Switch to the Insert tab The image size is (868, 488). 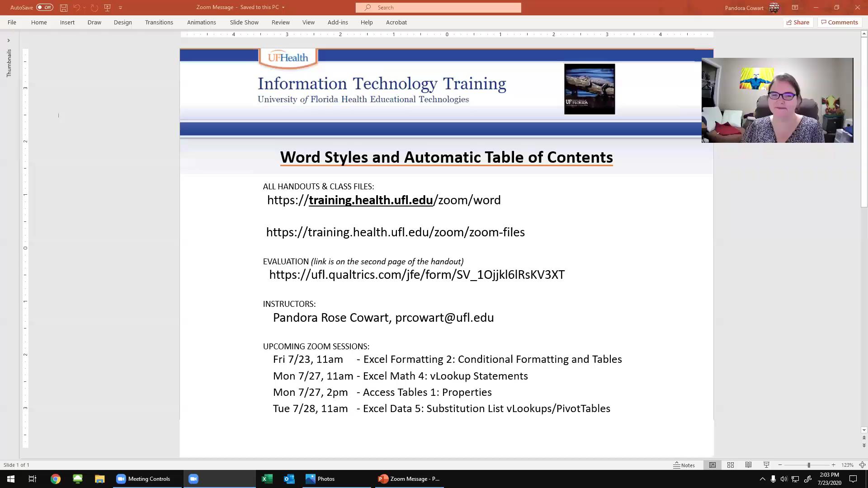pyautogui.click(x=67, y=22)
